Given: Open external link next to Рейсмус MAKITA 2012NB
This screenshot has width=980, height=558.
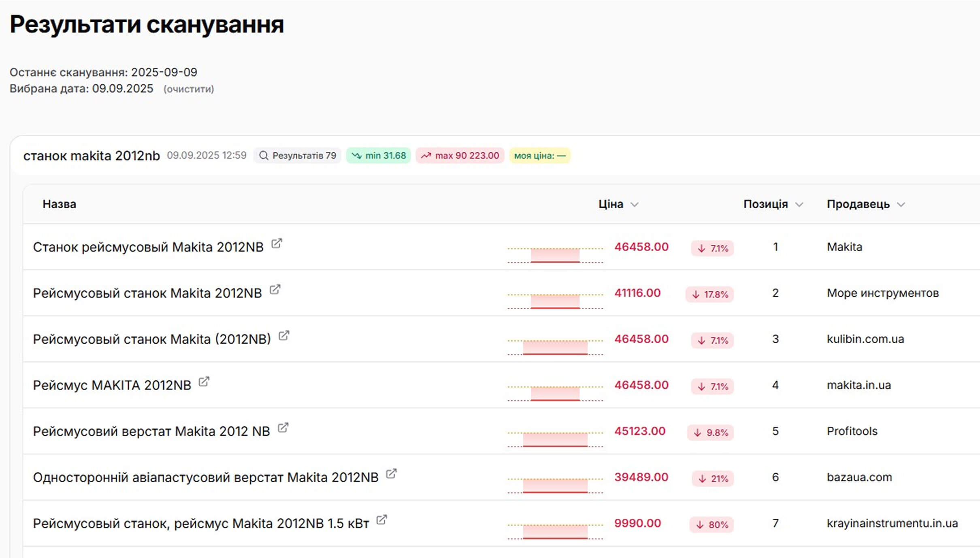Looking at the screenshot, I should (204, 382).
